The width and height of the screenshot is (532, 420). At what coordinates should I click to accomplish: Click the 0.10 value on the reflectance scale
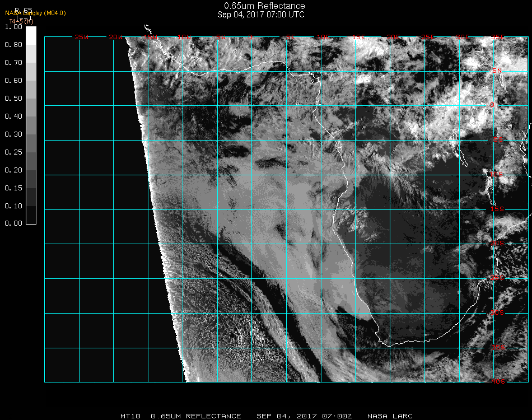tap(13, 206)
